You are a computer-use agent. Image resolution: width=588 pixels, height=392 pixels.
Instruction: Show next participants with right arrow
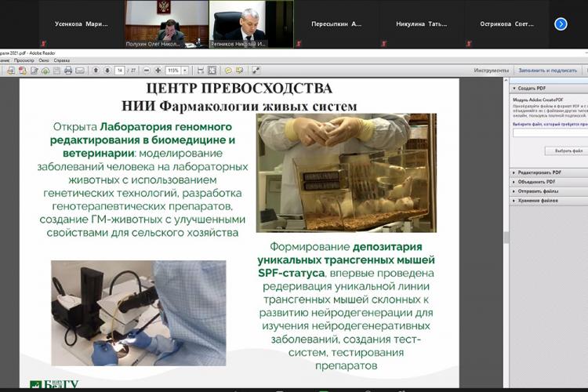tap(561, 24)
